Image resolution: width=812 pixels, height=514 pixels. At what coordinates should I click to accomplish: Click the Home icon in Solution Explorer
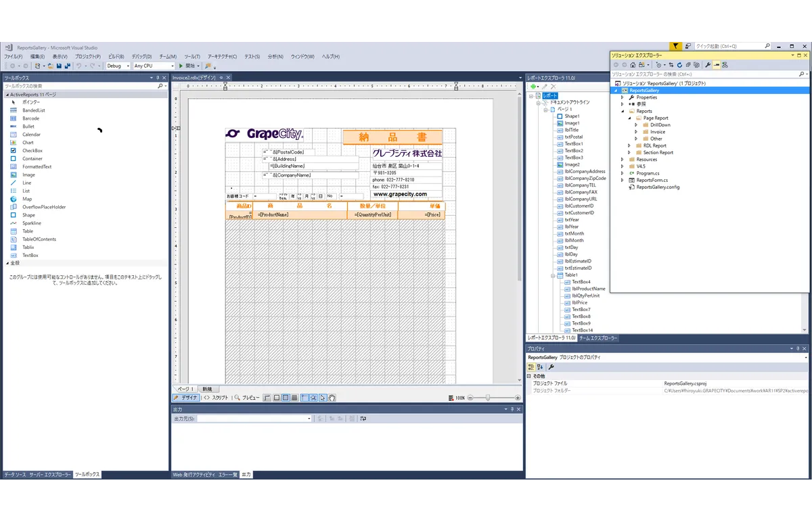coord(633,65)
